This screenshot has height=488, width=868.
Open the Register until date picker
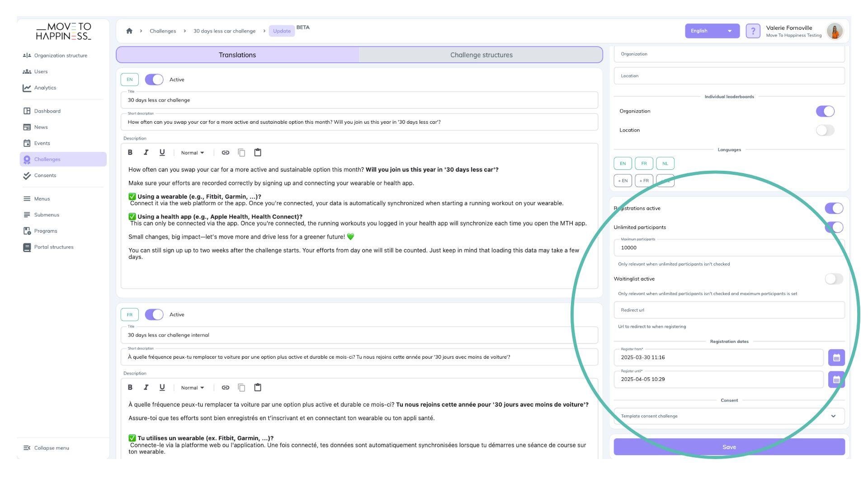(836, 380)
